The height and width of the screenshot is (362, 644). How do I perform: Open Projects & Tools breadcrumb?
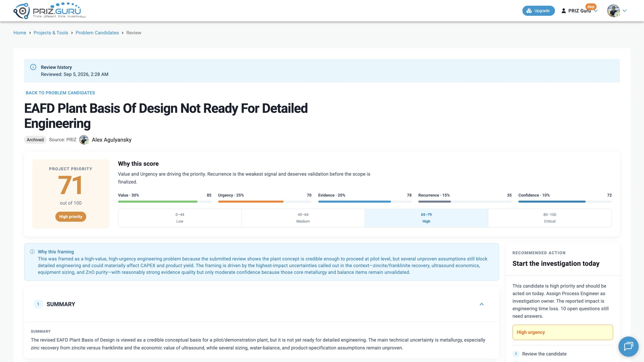tap(51, 33)
